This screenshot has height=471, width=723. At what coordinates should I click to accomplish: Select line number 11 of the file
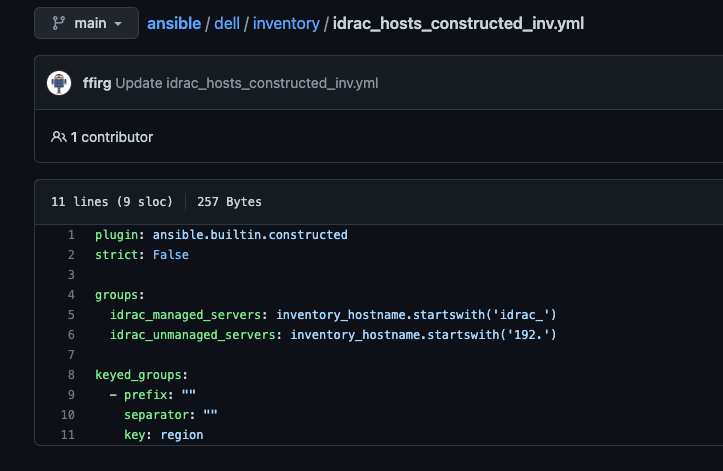point(69,435)
